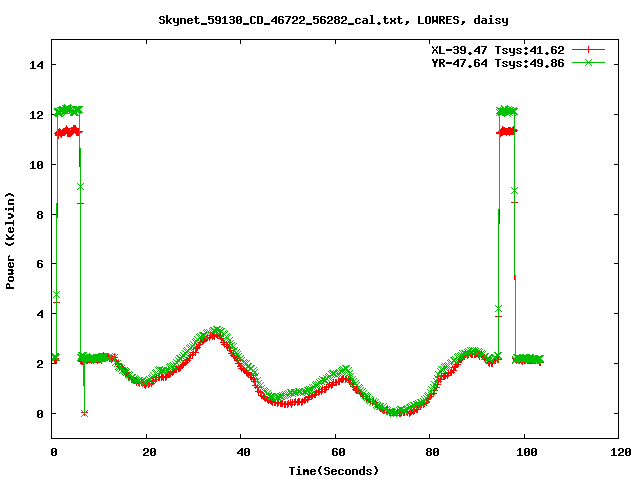The width and height of the screenshot is (640, 480).
Task: Click the y-axis tick label 12
Action: [36, 115]
